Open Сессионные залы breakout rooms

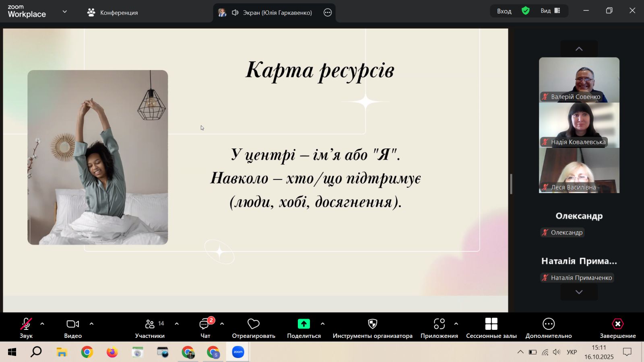[491, 324]
